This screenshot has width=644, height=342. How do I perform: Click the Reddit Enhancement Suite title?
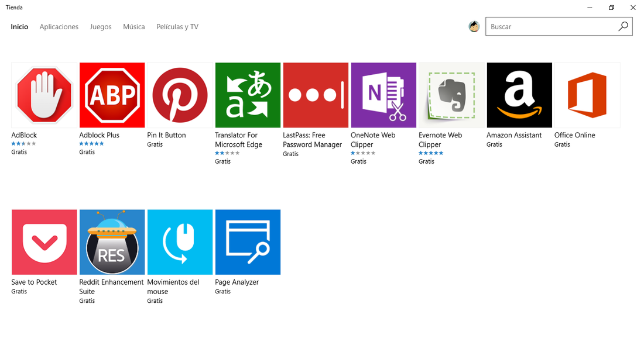[x=111, y=286]
